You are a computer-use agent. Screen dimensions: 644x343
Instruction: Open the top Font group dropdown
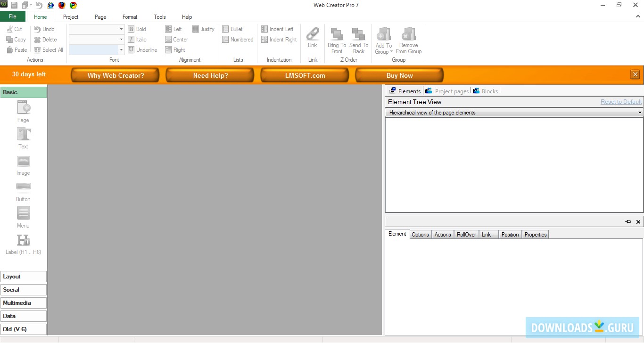pos(121,29)
